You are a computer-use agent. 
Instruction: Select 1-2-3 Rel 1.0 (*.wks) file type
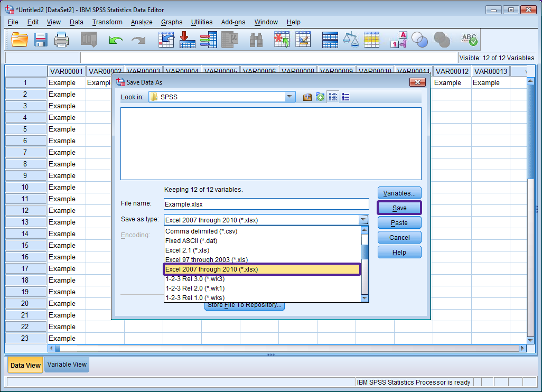point(262,297)
